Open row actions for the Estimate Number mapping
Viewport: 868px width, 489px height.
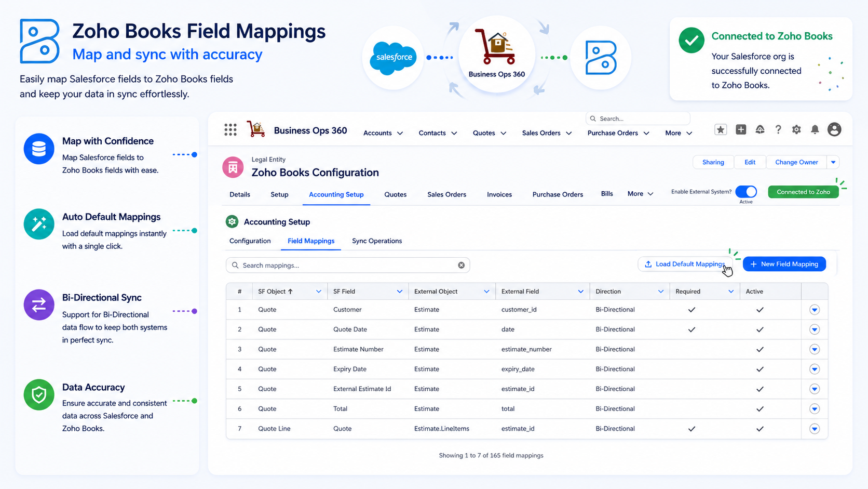[x=815, y=349]
